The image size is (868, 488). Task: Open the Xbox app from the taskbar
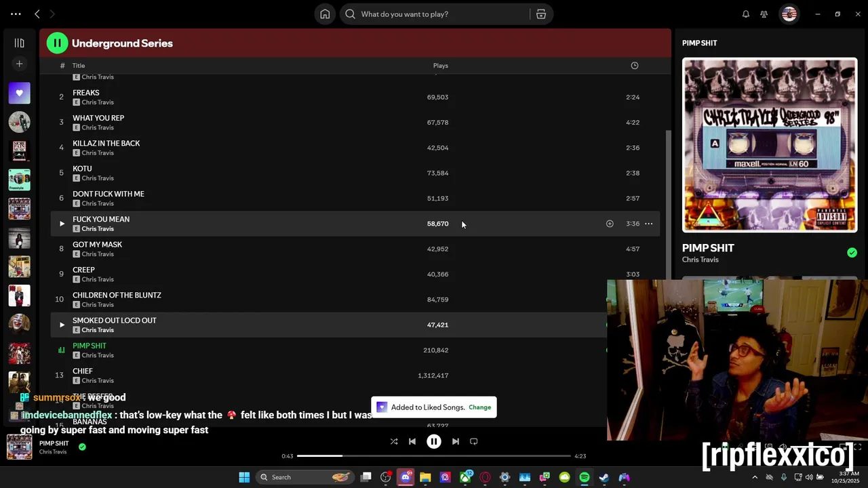(465, 477)
